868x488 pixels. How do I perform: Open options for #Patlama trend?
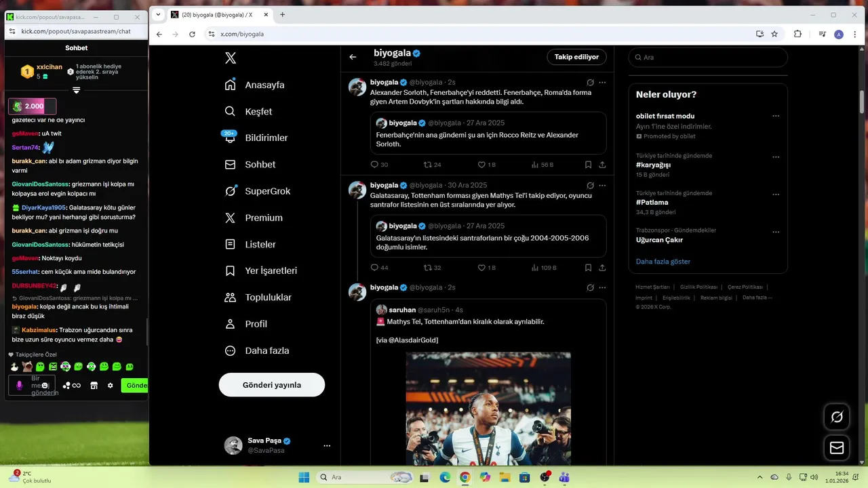pos(776,194)
